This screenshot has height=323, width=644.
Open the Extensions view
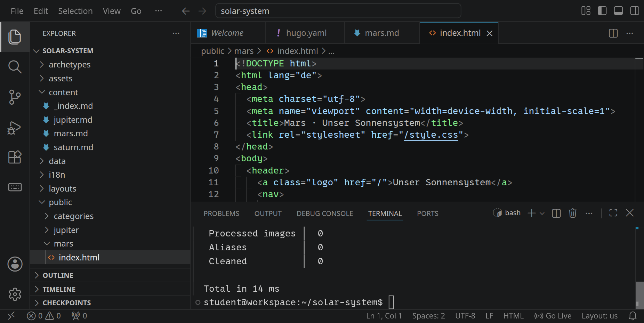[15, 157]
